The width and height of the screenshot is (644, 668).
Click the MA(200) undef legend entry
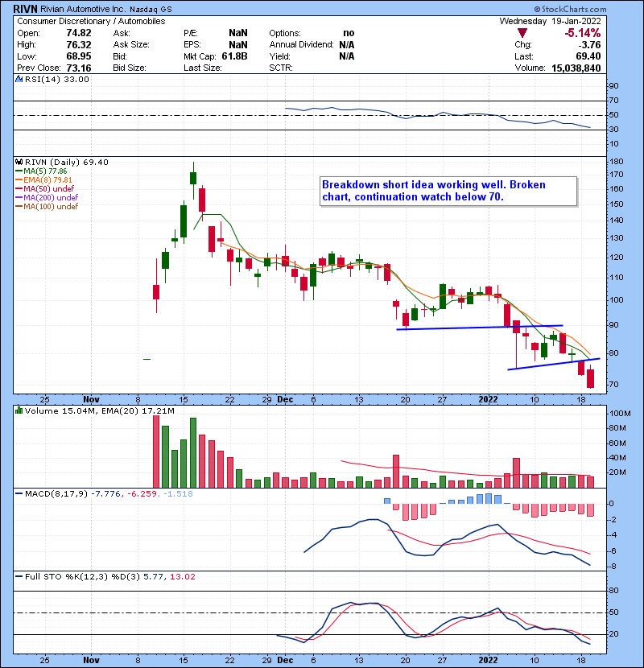(47, 197)
